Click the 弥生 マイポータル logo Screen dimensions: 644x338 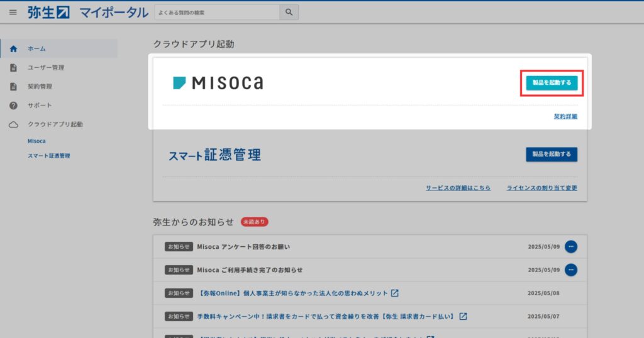point(88,13)
